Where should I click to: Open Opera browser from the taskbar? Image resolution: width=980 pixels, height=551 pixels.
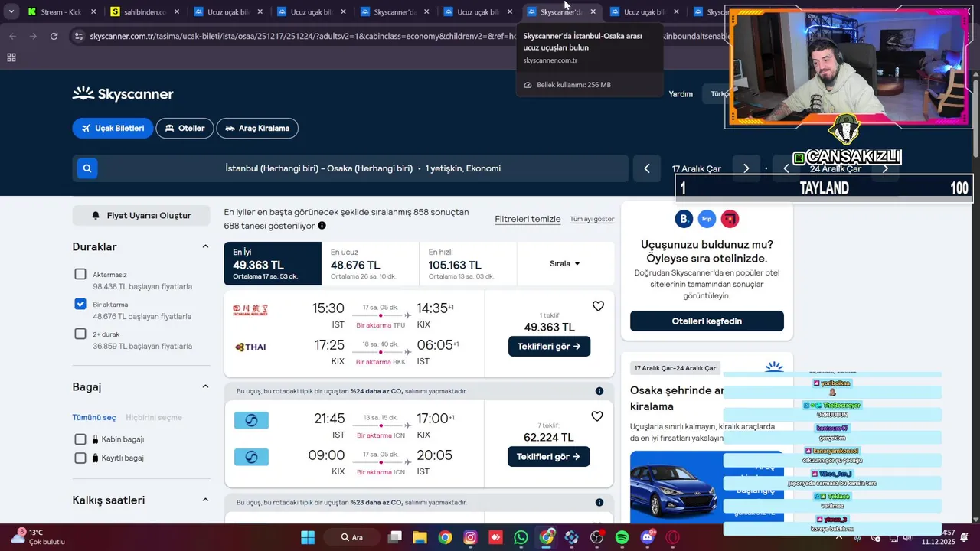(x=673, y=537)
